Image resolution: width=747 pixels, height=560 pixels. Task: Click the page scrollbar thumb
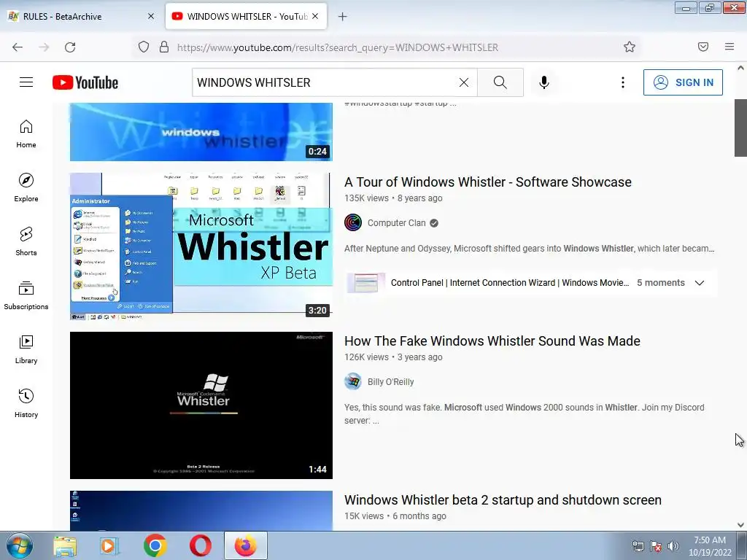(740, 128)
